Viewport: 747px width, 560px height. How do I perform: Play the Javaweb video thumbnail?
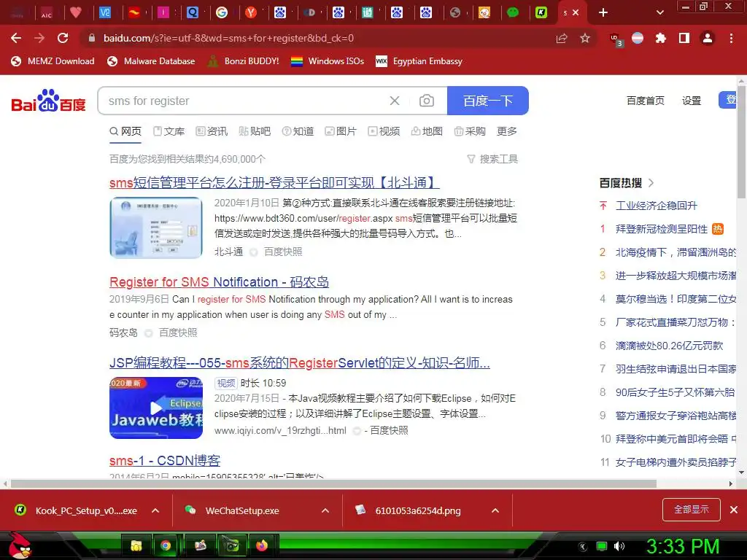[x=156, y=408]
